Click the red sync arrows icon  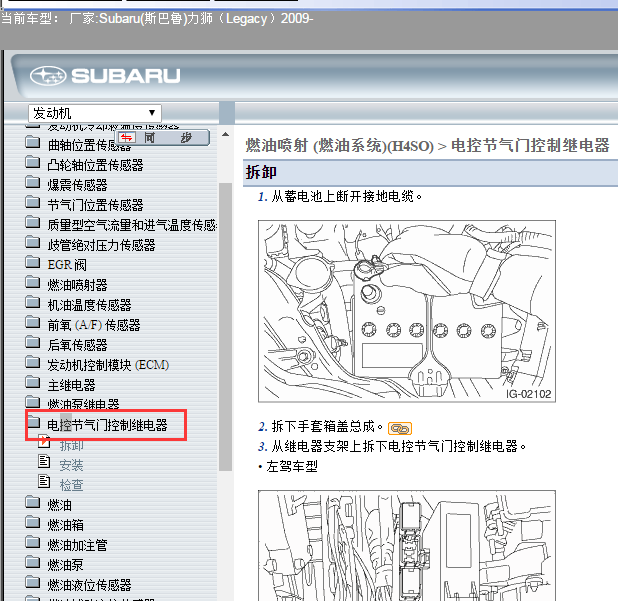click(x=127, y=138)
